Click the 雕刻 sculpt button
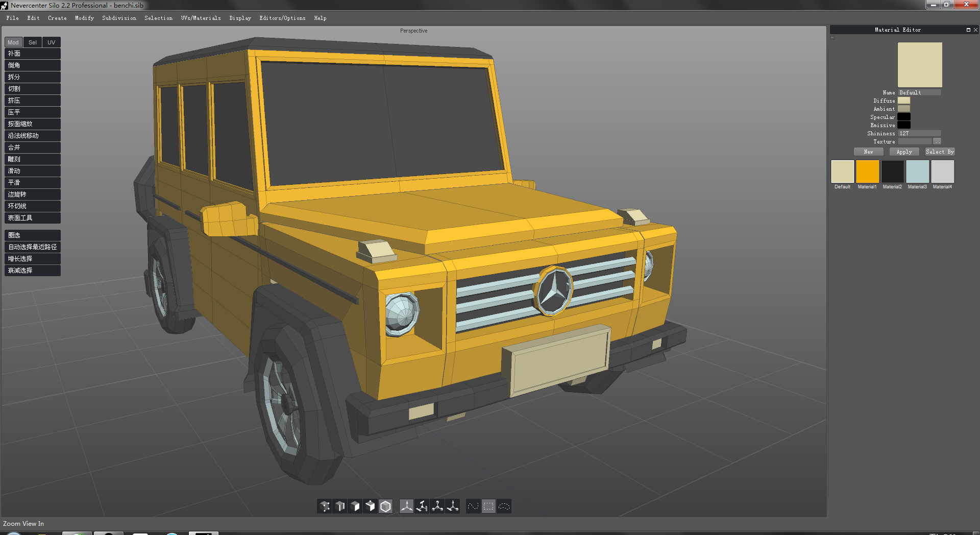Viewport: 980px width, 535px height. pos(33,159)
